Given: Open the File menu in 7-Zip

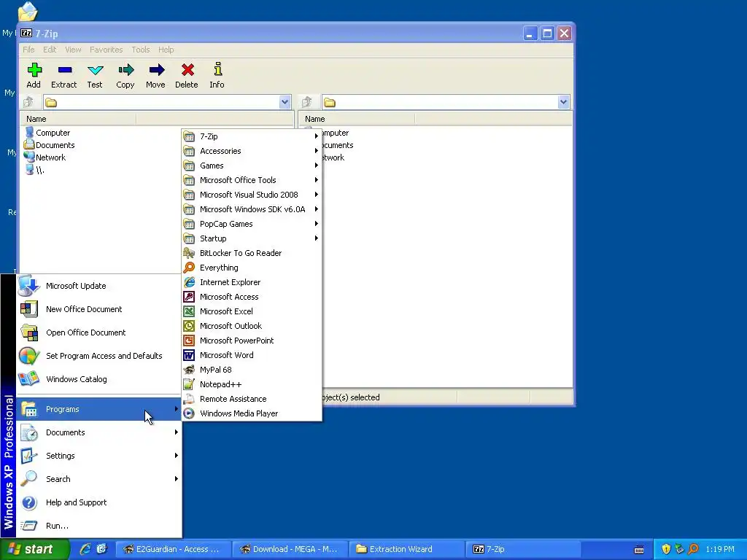Looking at the screenshot, I should [28, 50].
